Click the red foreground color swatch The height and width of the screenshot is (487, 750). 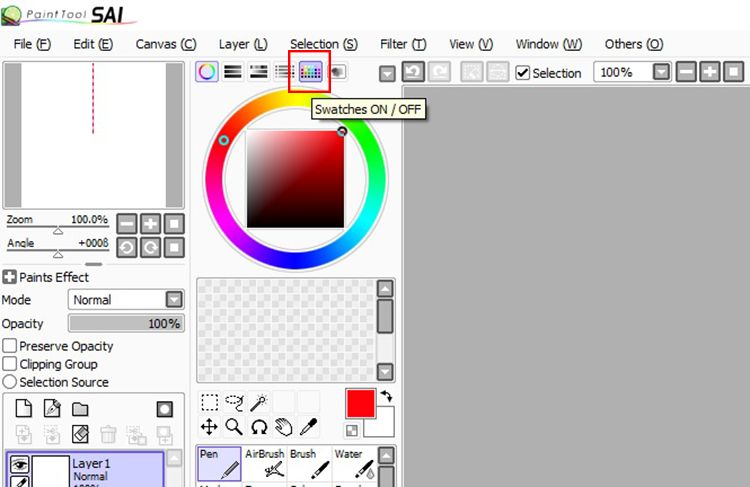(361, 404)
